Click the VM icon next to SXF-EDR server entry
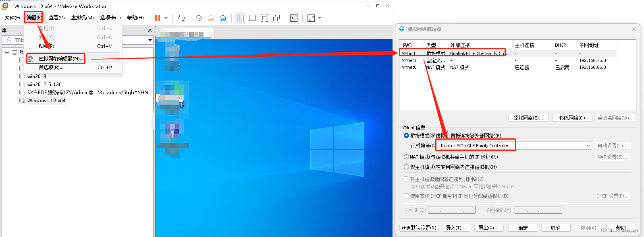Viewport: 644px width, 237px height. (x=22, y=93)
